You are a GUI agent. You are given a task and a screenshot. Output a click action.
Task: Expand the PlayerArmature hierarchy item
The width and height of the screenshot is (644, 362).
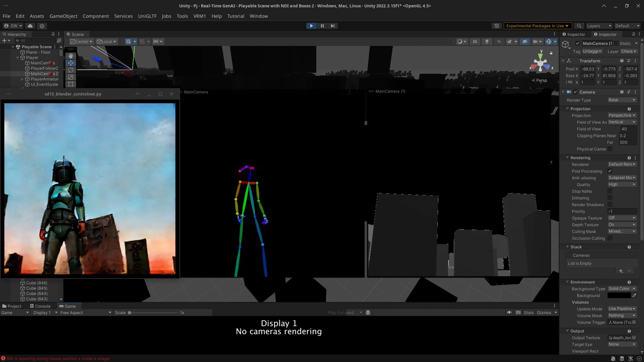(22, 79)
